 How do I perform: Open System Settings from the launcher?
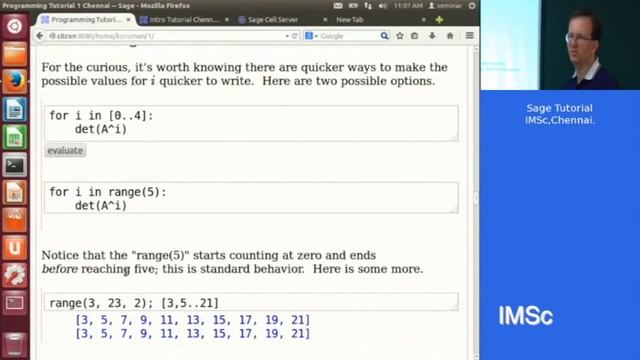pyautogui.click(x=15, y=275)
